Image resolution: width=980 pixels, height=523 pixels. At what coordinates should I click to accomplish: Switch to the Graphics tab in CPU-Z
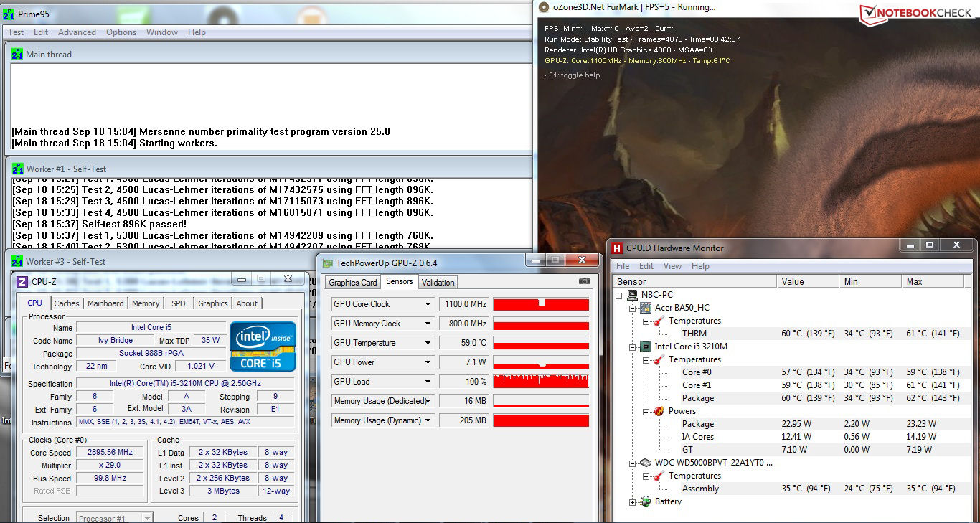click(213, 303)
